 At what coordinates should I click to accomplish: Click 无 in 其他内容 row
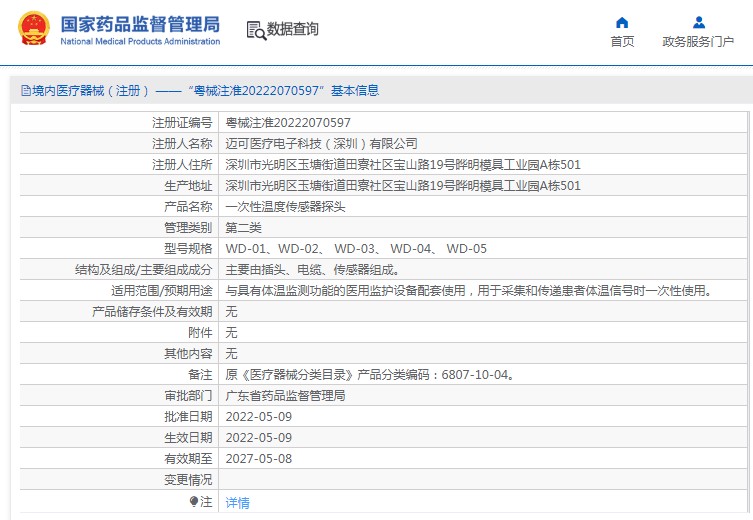click(231, 354)
